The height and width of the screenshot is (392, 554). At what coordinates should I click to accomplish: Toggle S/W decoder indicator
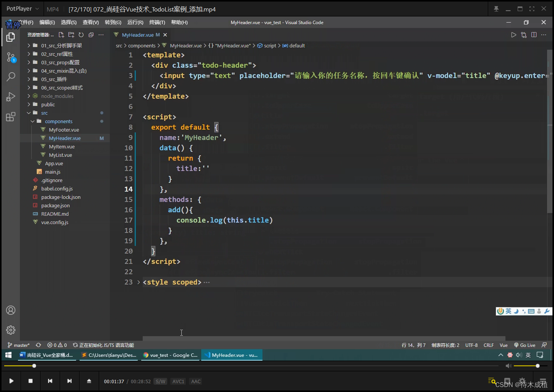point(160,381)
